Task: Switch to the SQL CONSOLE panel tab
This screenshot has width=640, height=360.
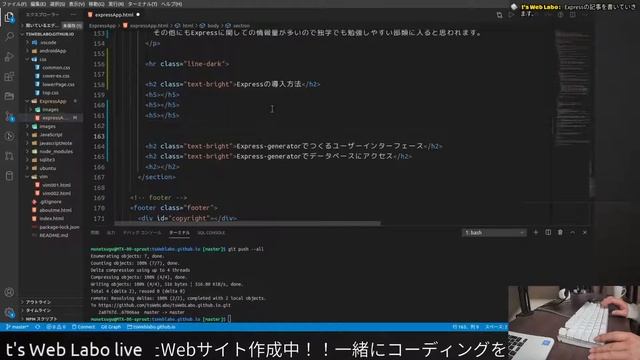Action: coord(211,233)
